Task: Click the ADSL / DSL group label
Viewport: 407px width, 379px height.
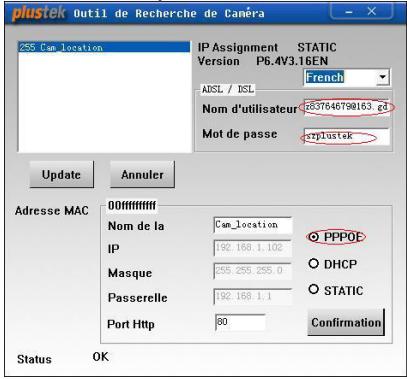Action: 228,89
